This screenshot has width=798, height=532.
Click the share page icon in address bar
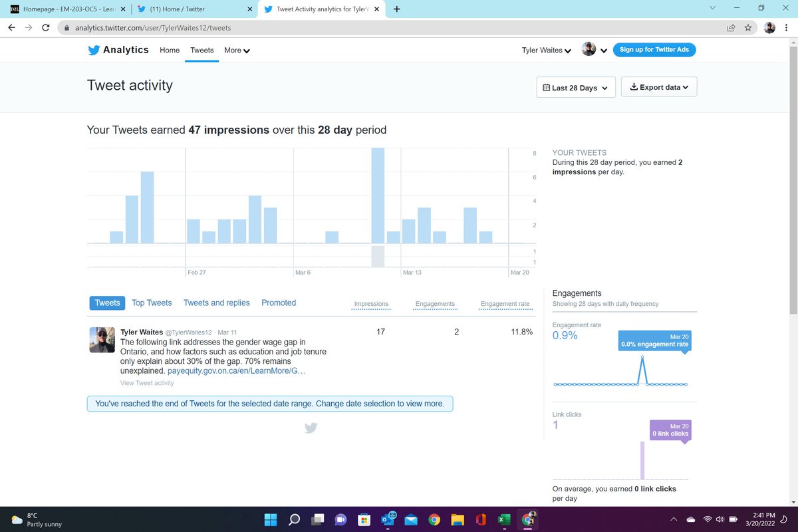pyautogui.click(x=731, y=28)
